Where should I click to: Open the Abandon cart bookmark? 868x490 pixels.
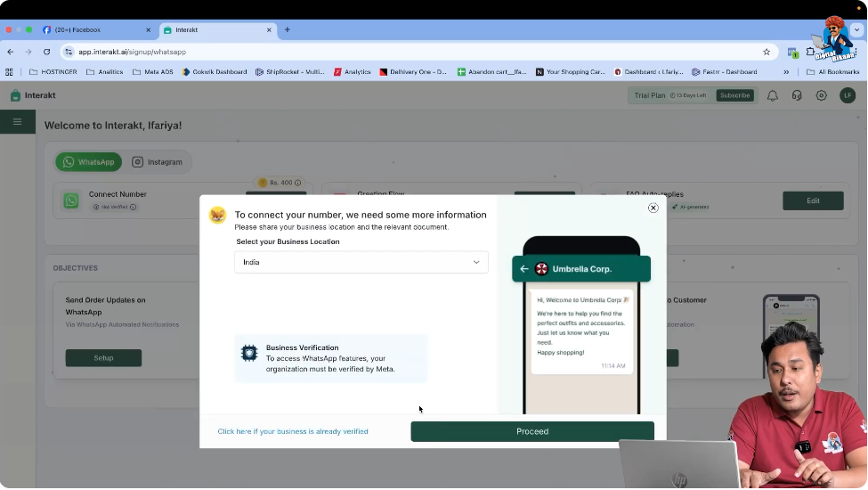coord(491,72)
